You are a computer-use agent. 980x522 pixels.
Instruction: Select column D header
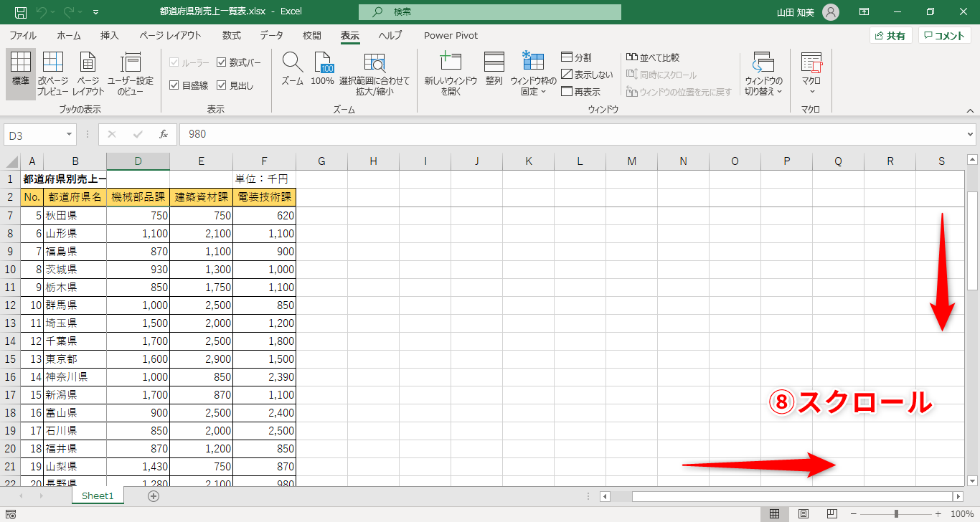138,161
